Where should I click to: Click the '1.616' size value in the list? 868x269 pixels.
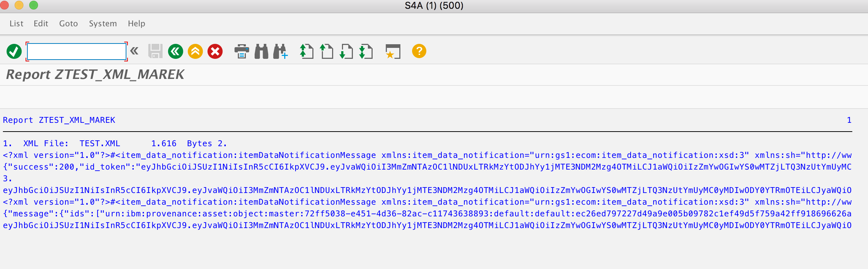click(164, 144)
